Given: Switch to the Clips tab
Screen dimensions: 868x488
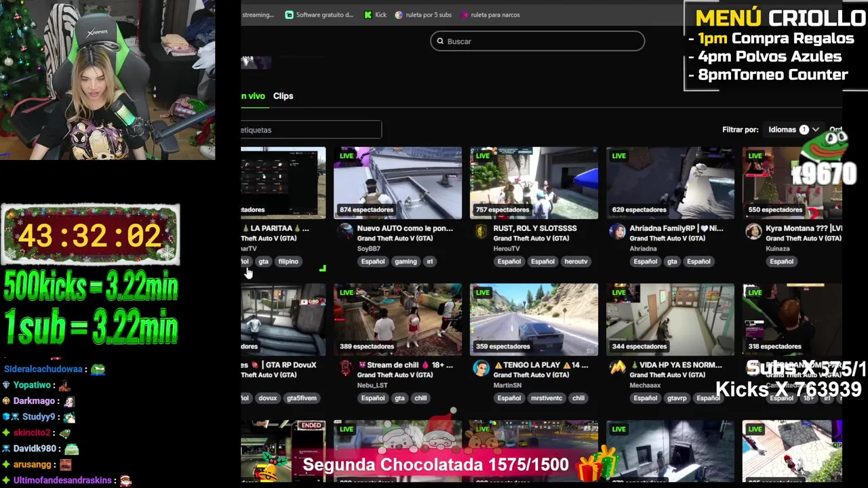Looking at the screenshot, I should (283, 96).
